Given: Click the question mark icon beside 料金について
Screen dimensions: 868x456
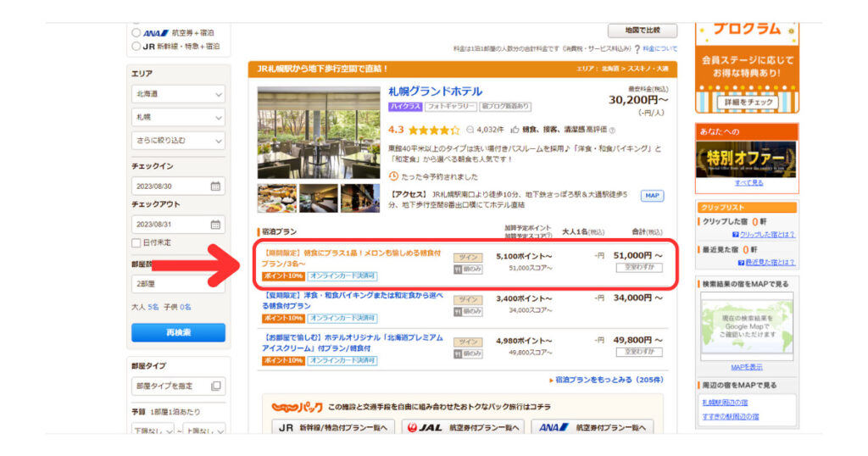Looking at the screenshot, I should (x=637, y=49).
